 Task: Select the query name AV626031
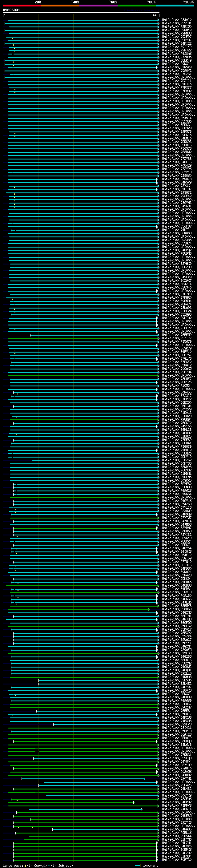11,10
